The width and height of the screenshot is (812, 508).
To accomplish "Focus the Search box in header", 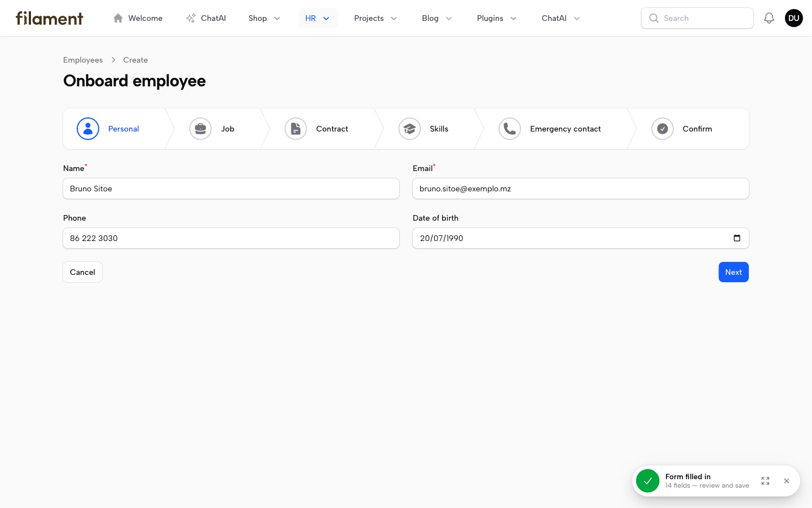I will [698, 18].
